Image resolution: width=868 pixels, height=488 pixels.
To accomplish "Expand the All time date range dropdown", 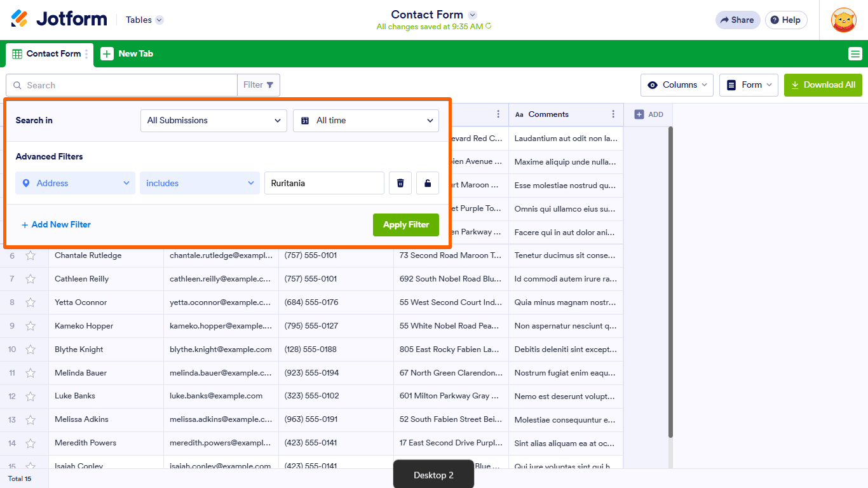I will click(x=366, y=121).
